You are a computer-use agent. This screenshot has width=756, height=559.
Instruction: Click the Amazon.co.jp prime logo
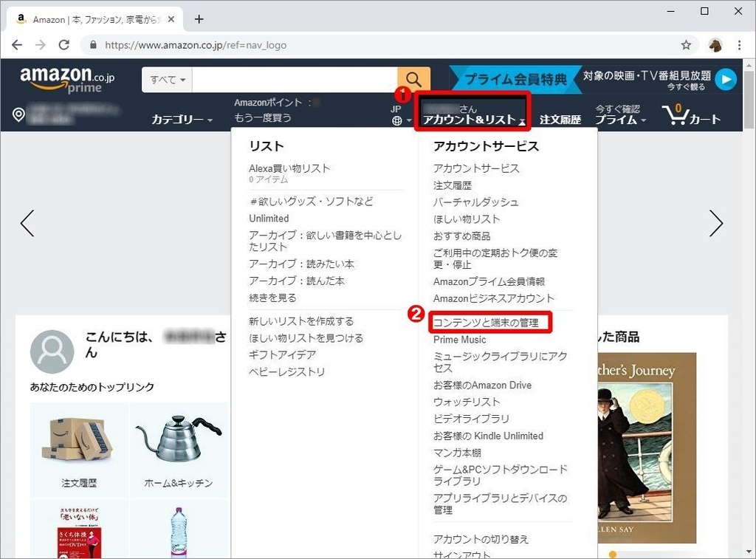click(67, 80)
